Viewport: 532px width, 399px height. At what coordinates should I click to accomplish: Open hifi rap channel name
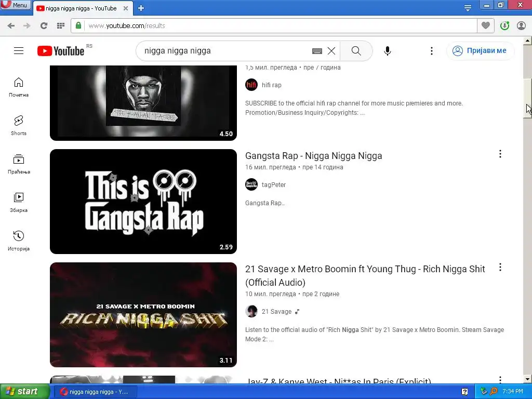(271, 85)
